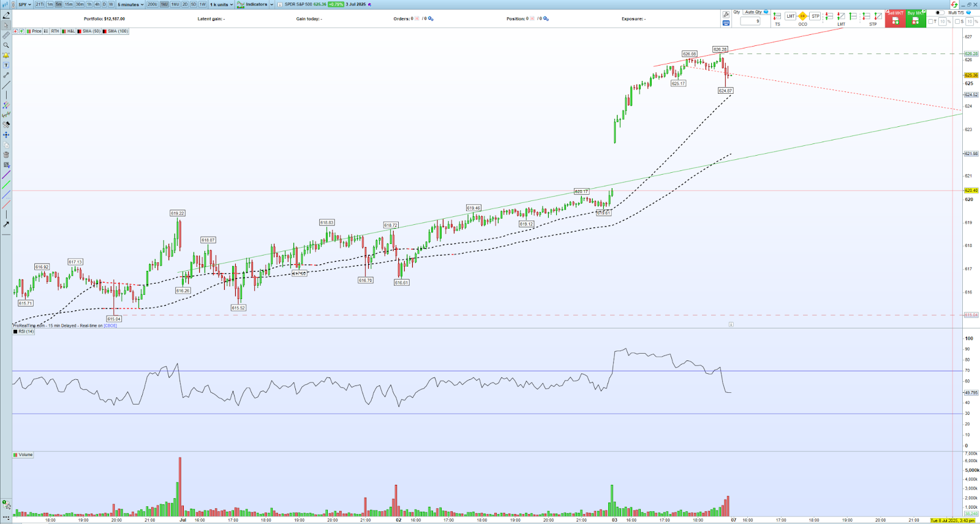The image size is (980, 524).
Task: Pick the trash can delete tool
Action: tap(6, 155)
